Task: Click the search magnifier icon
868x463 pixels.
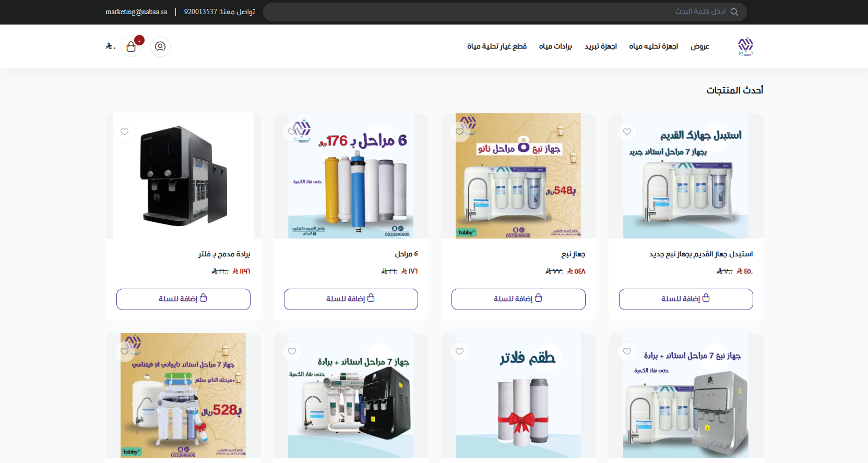Action: tap(734, 12)
